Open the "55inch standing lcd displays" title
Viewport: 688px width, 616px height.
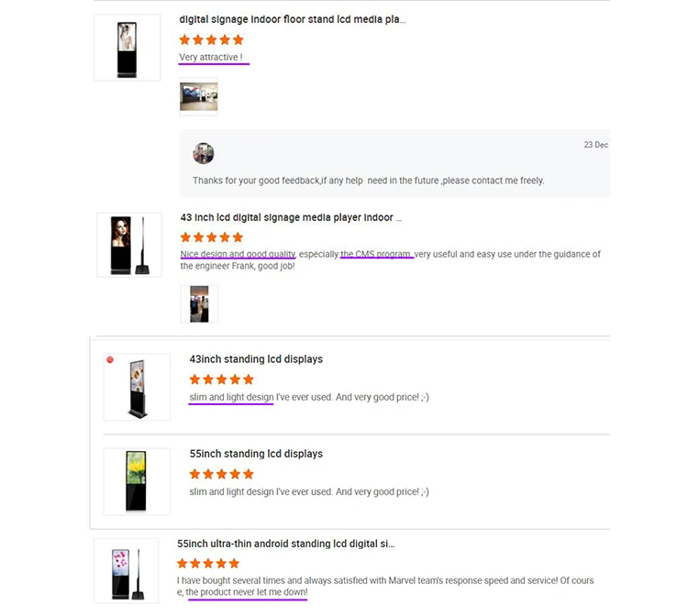[256, 454]
